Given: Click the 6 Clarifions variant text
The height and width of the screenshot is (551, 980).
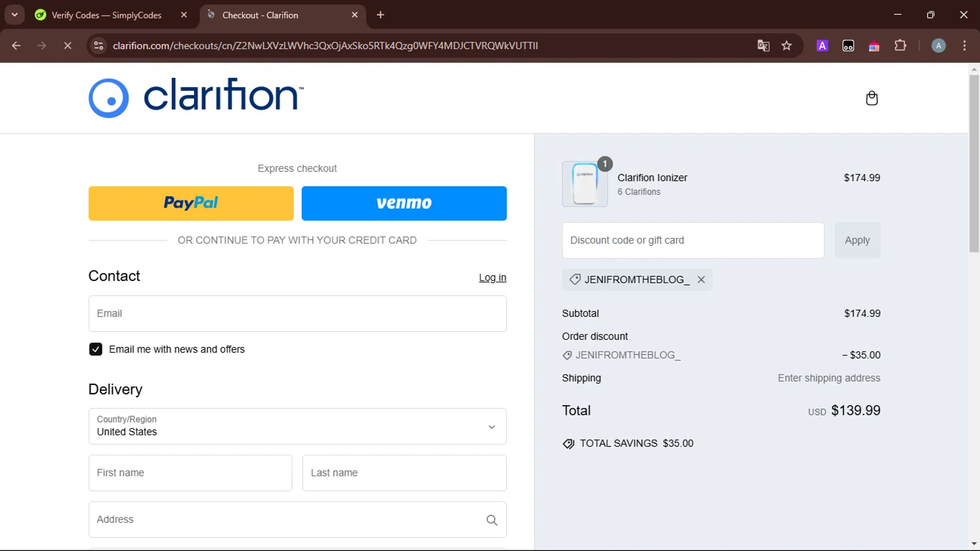Looking at the screenshot, I should [x=639, y=192].
